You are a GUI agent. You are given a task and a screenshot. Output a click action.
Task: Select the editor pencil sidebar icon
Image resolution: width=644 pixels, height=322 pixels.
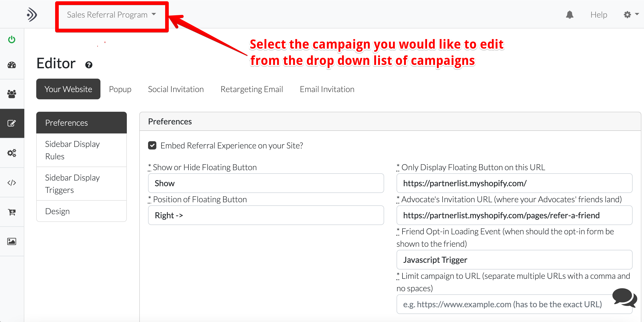(12, 123)
